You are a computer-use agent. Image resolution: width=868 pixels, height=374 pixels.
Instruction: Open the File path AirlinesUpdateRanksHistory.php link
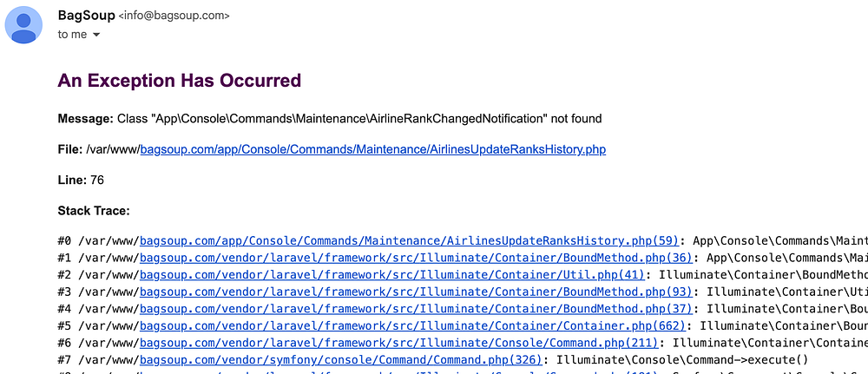point(372,149)
